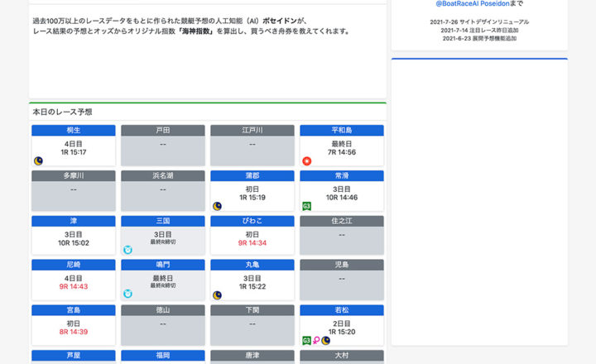Open the 常滑 10R 14:46 race

point(341,198)
